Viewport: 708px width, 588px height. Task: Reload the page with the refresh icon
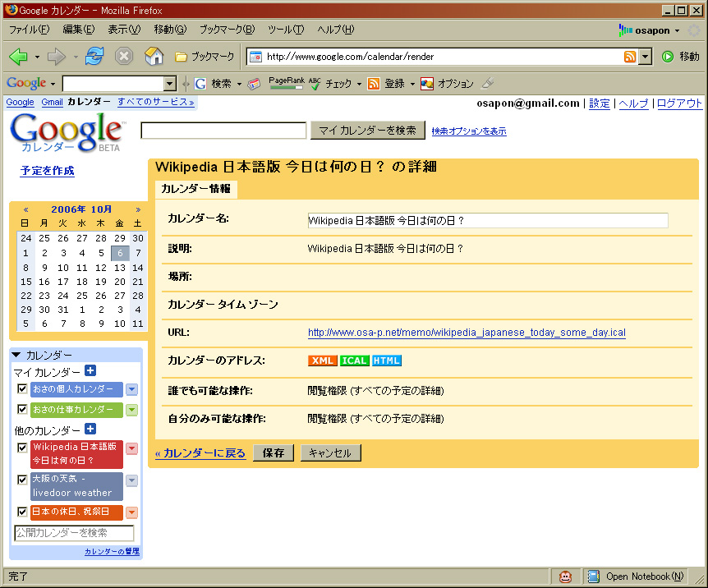point(94,56)
